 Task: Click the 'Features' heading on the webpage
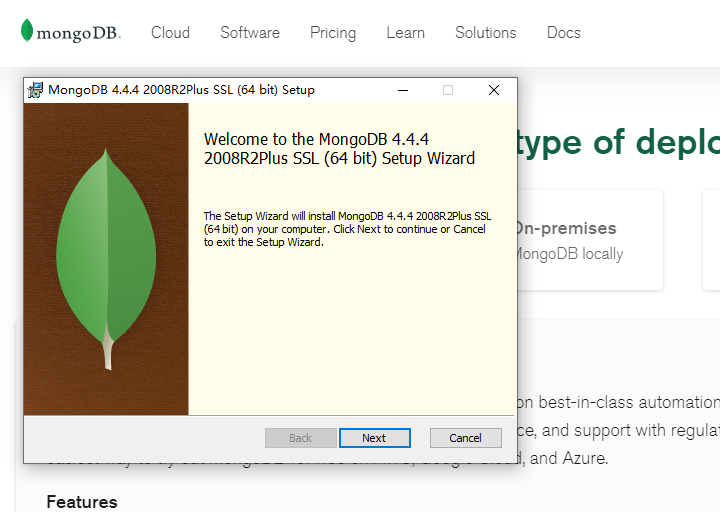82,502
